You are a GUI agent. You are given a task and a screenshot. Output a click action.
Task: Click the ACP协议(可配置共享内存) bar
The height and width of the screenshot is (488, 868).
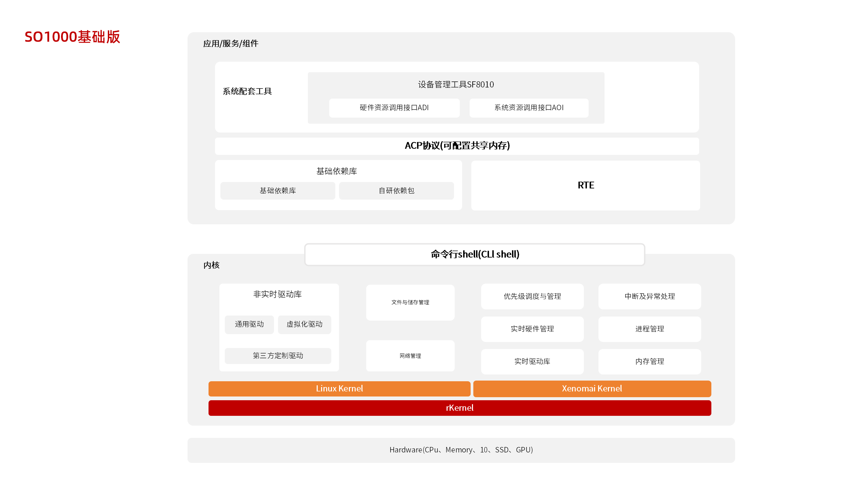coord(457,146)
